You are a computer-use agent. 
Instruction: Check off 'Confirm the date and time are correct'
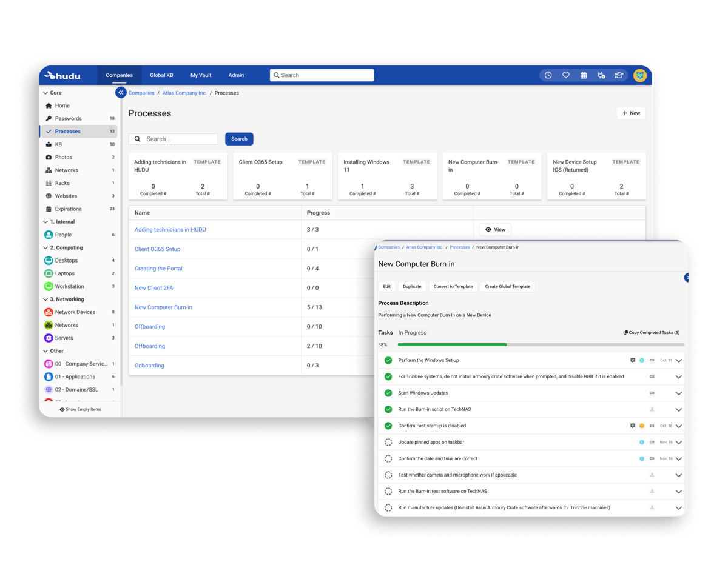pyautogui.click(x=388, y=458)
